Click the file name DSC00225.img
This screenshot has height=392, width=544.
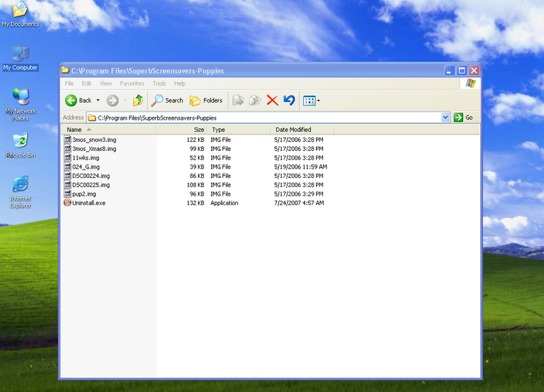(91, 185)
